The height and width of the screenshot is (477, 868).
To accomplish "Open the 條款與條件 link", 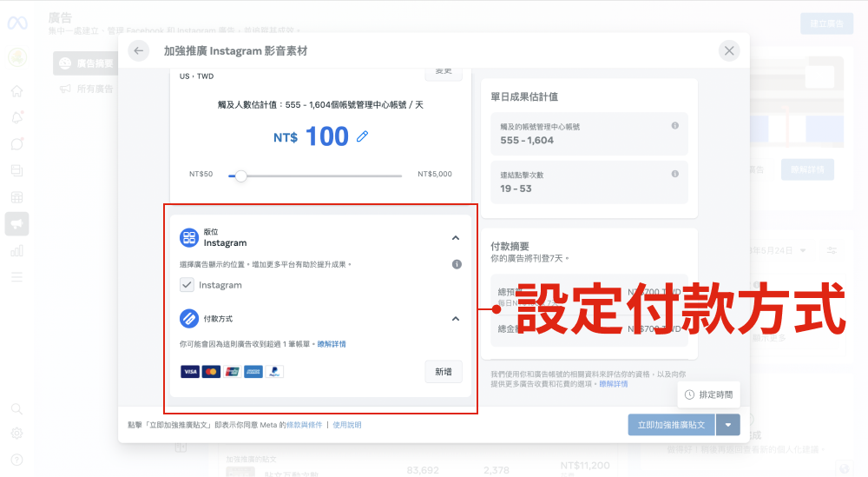I will (304, 425).
